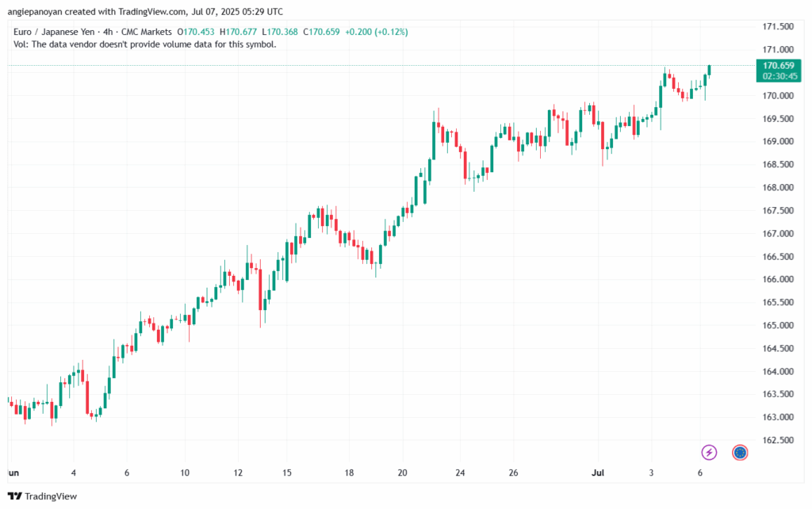
Task: Click the date axis label 12
Action: click(238, 473)
